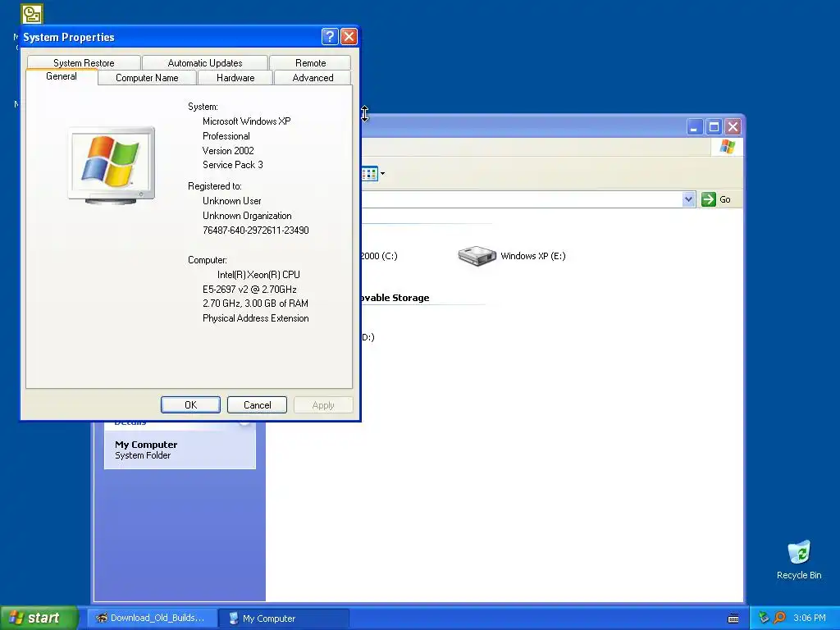Click the help question mark button in System Properties
Viewport: 840px width, 630px height.
[330, 36]
